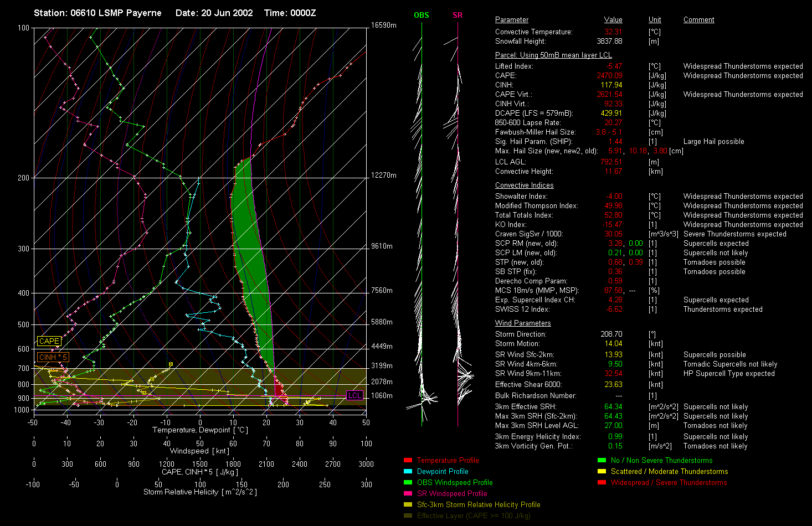Screen dimensions: 812x526
Task: Click the magenta SR Windspeed Profile swatch
Action: click(408, 493)
